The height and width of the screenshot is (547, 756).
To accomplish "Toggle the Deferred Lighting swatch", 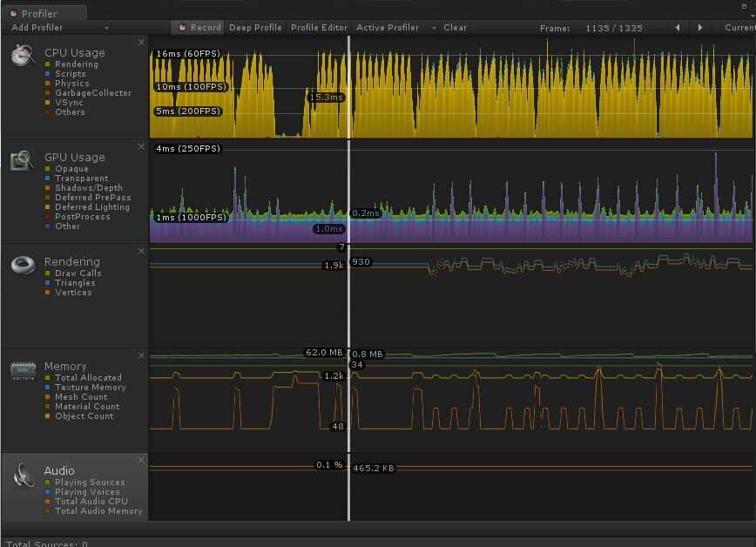I will click(x=48, y=207).
